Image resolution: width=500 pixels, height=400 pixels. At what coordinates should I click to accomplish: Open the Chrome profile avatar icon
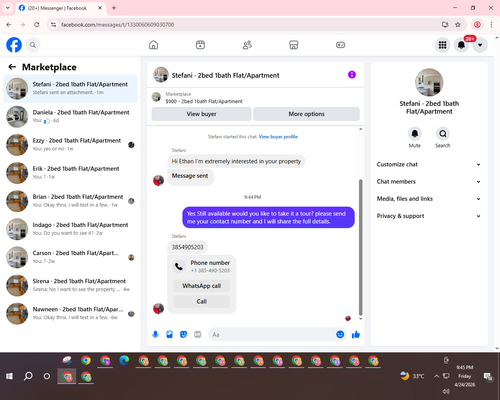coord(477,25)
